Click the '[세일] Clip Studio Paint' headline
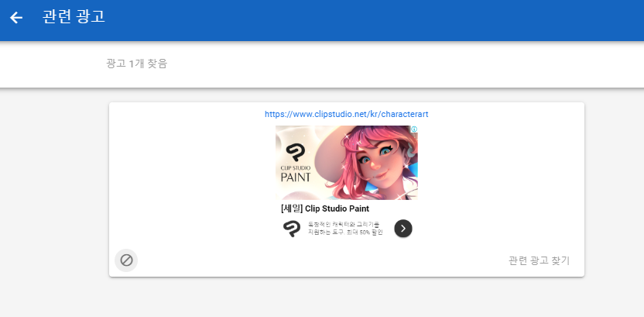Image resolution: width=644 pixels, height=317 pixels. tap(325, 208)
